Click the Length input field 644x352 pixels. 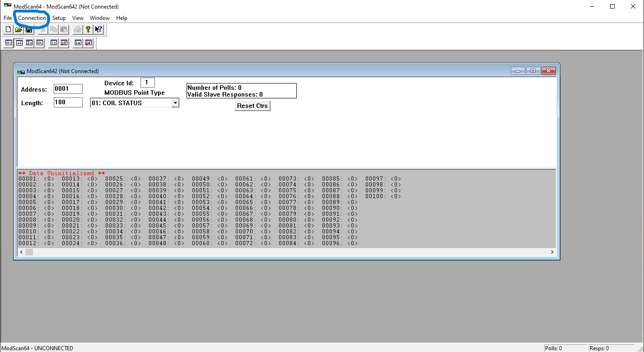coord(68,102)
